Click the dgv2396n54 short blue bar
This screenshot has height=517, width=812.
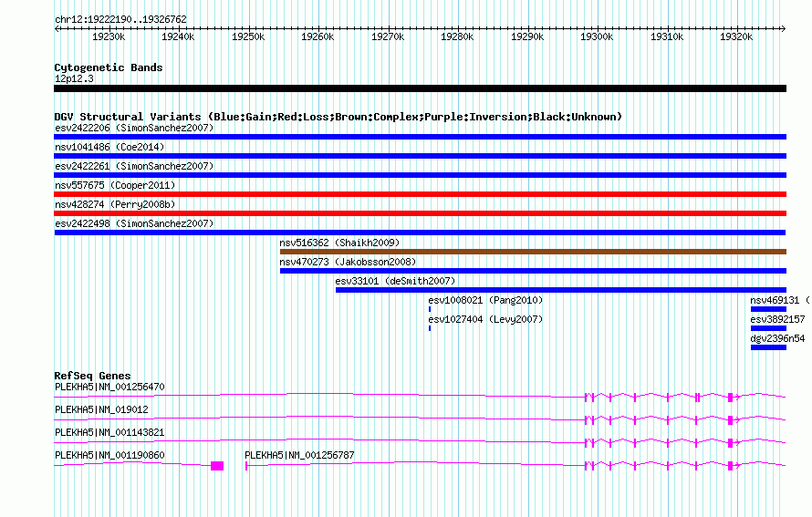[x=768, y=347]
